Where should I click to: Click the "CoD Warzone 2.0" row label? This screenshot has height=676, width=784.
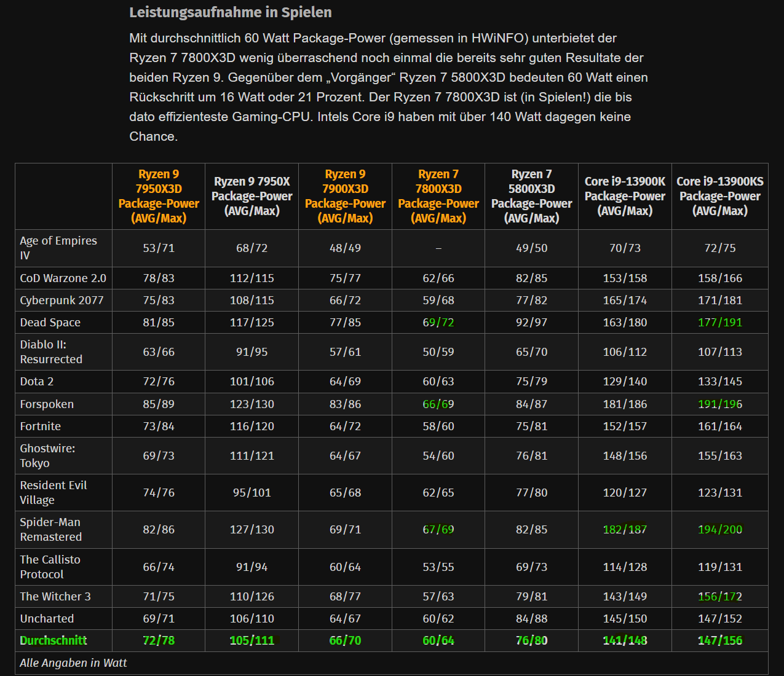[63, 278]
